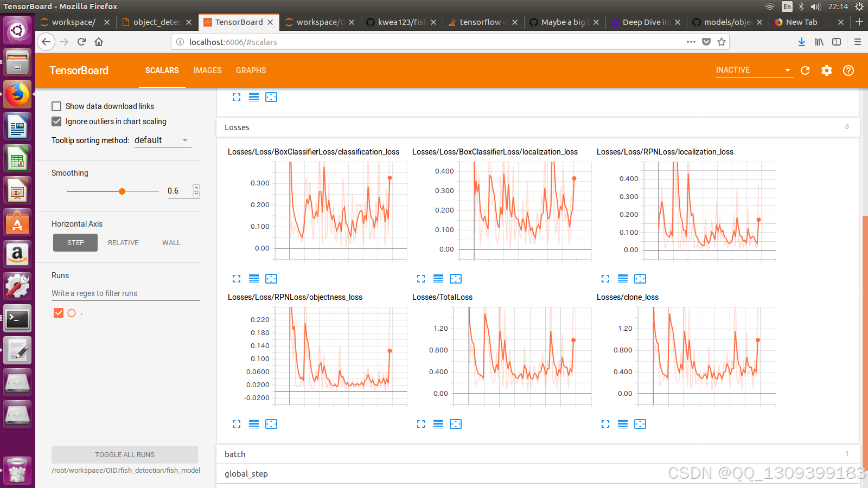Click the smoothing value 0.6 field
Image resolution: width=868 pixels, height=488 pixels.
(179, 191)
